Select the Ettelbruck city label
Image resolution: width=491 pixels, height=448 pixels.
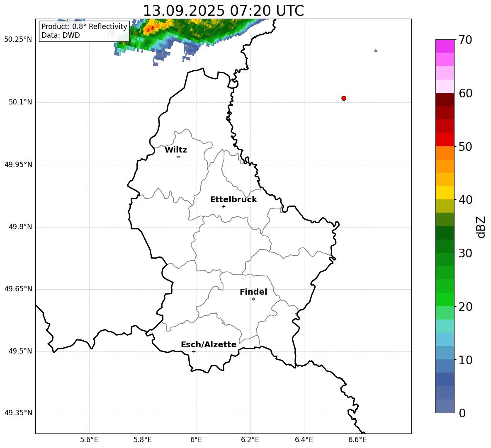point(233,200)
